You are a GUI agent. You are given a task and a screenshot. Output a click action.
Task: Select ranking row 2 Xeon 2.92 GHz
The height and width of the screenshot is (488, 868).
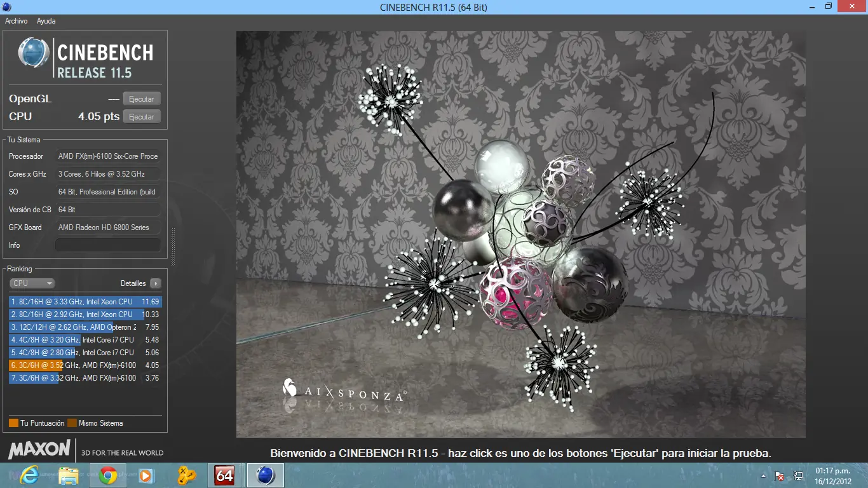coord(85,315)
